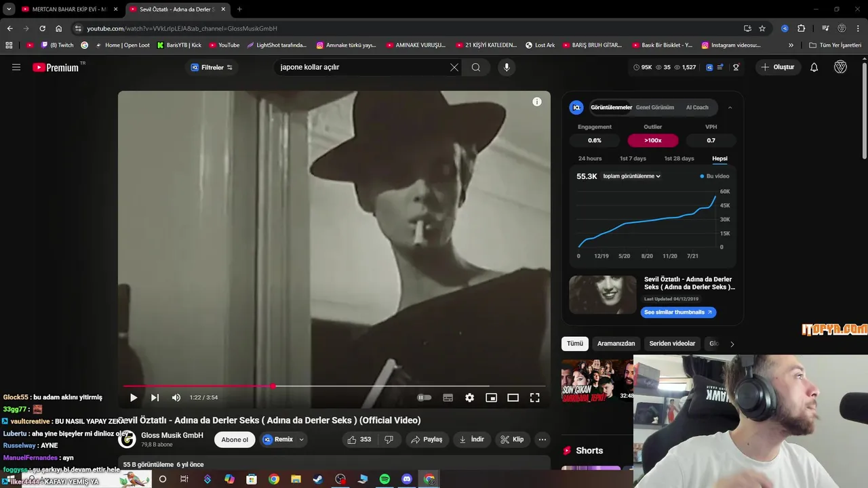Switch to Genel Görünüm tab

655,107
